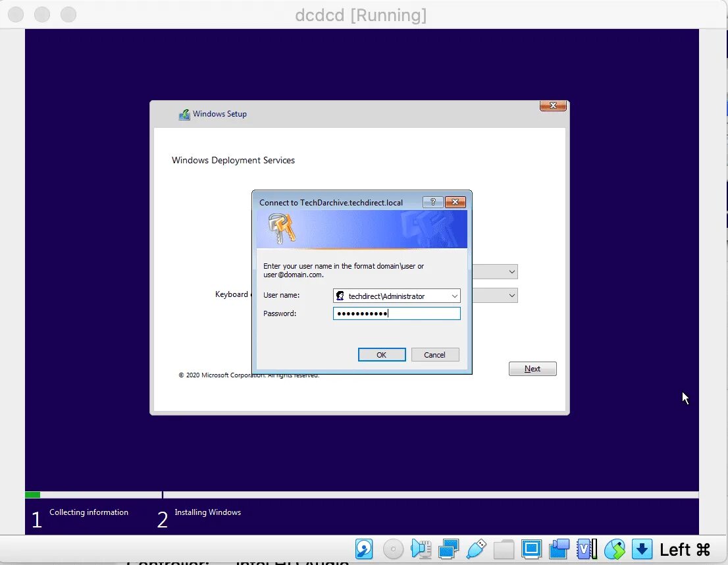Click the Windows Deployment Services heading
The image size is (728, 565).
coord(233,160)
